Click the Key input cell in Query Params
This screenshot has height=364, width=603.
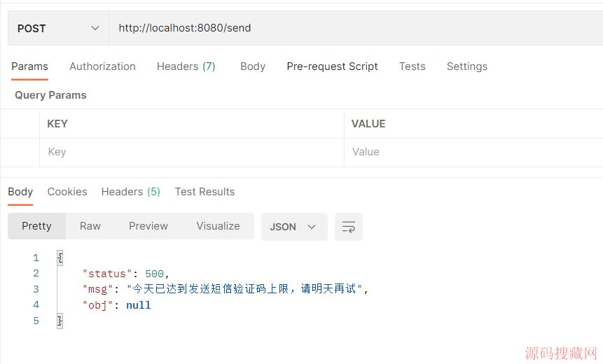[191, 152]
